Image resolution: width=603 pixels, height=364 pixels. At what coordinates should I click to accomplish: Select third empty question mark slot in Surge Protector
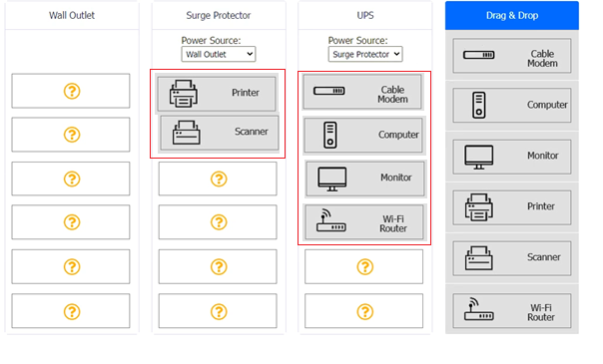pyautogui.click(x=218, y=267)
